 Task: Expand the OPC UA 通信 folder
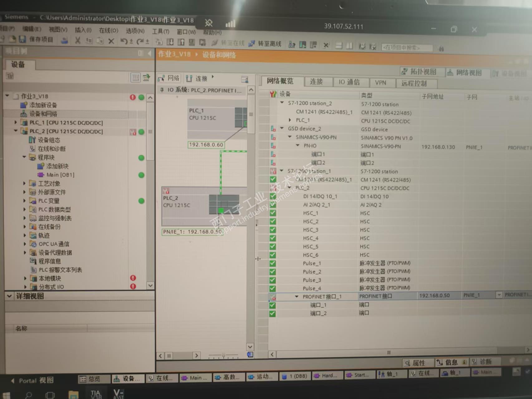point(25,244)
